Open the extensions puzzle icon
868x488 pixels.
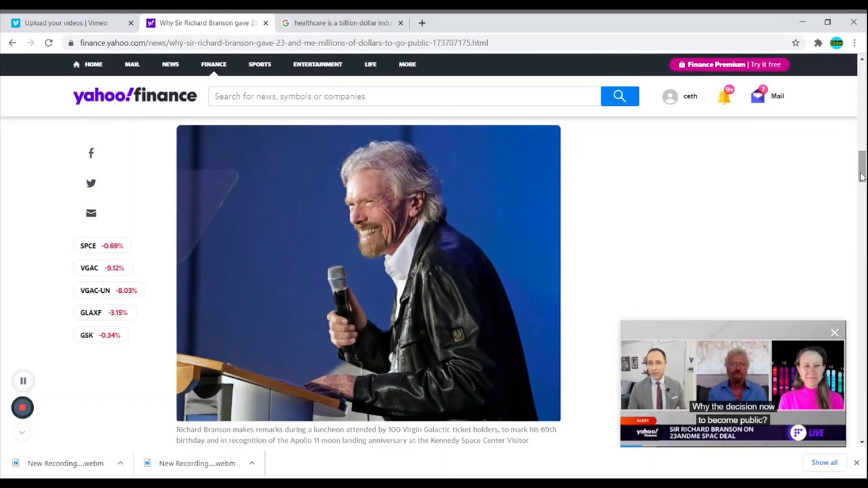(818, 43)
